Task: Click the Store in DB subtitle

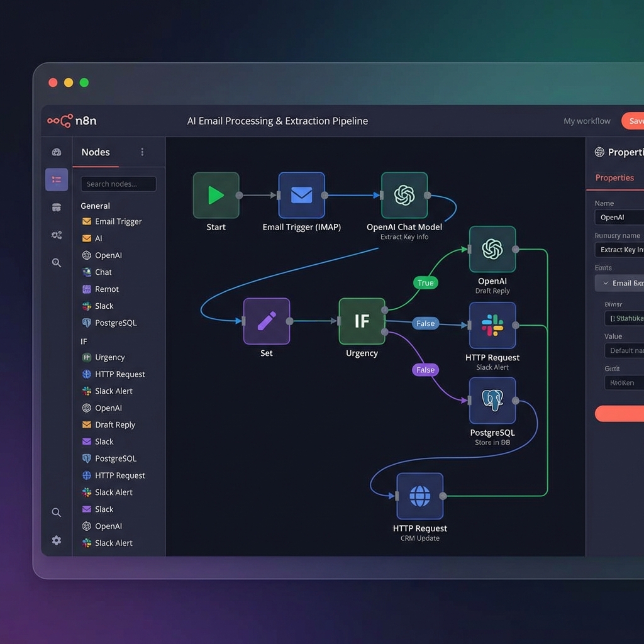Action: 492,442
